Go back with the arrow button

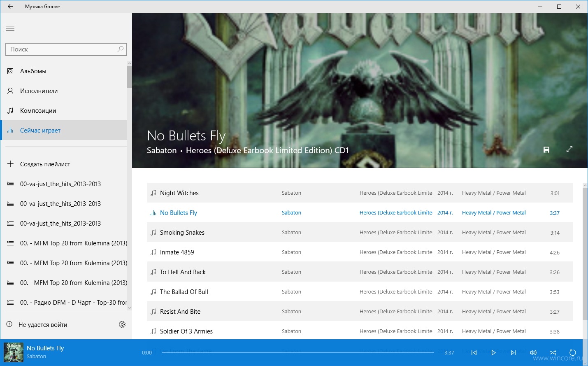pyautogui.click(x=10, y=7)
